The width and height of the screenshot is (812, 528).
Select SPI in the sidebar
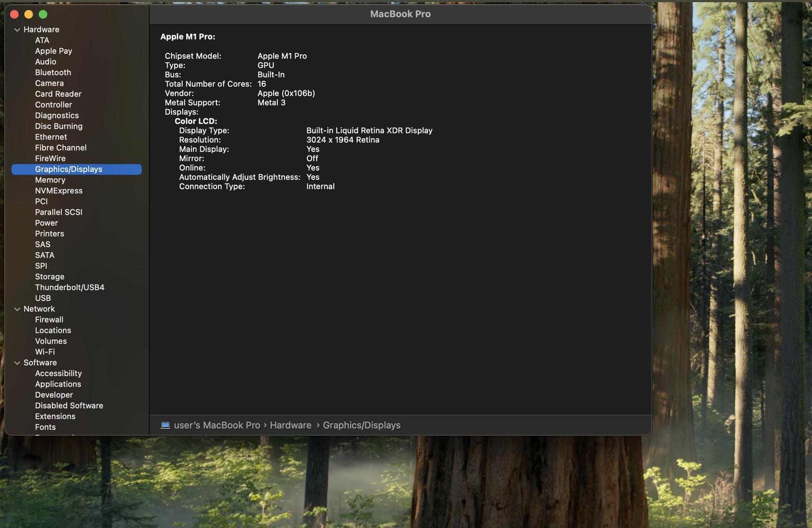click(x=41, y=266)
